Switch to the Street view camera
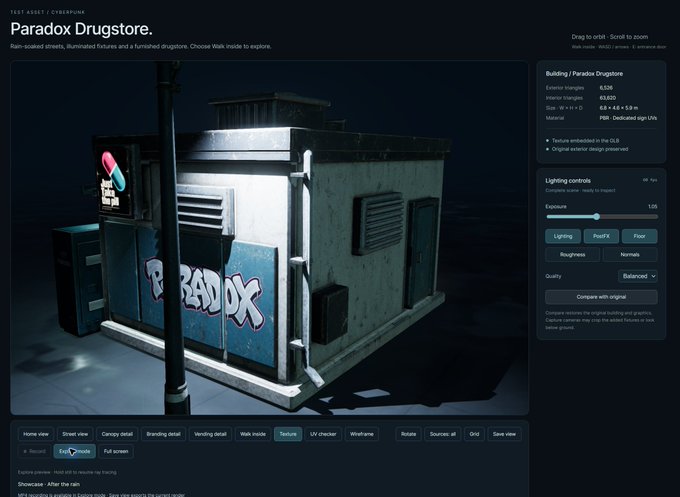 click(x=75, y=434)
